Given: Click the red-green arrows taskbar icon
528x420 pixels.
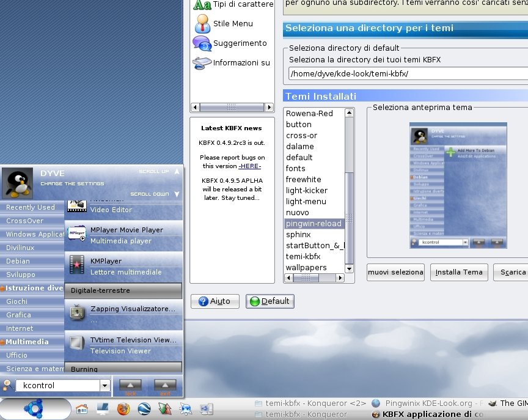Looking at the screenshot, I should point(165,409).
